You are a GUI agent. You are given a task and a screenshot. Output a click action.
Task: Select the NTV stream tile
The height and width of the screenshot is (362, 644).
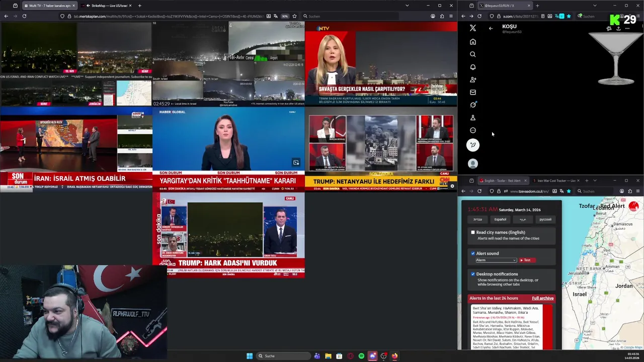(x=381, y=64)
